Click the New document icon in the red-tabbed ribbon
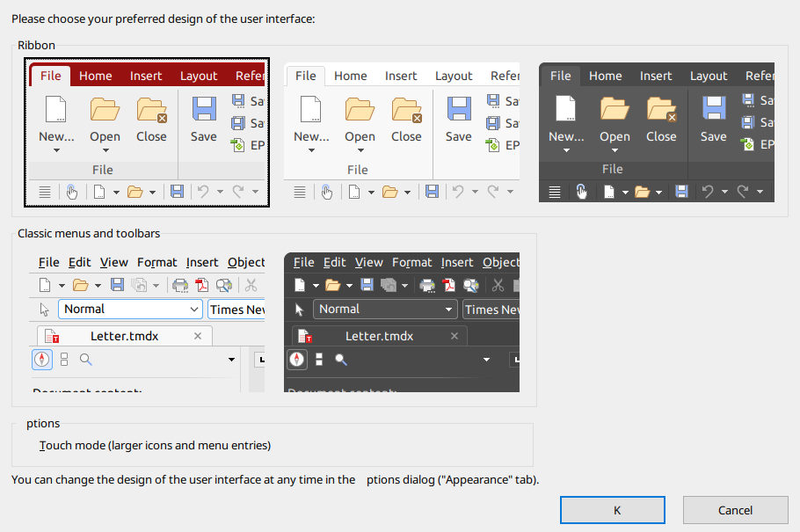800x532 pixels. (56, 110)
